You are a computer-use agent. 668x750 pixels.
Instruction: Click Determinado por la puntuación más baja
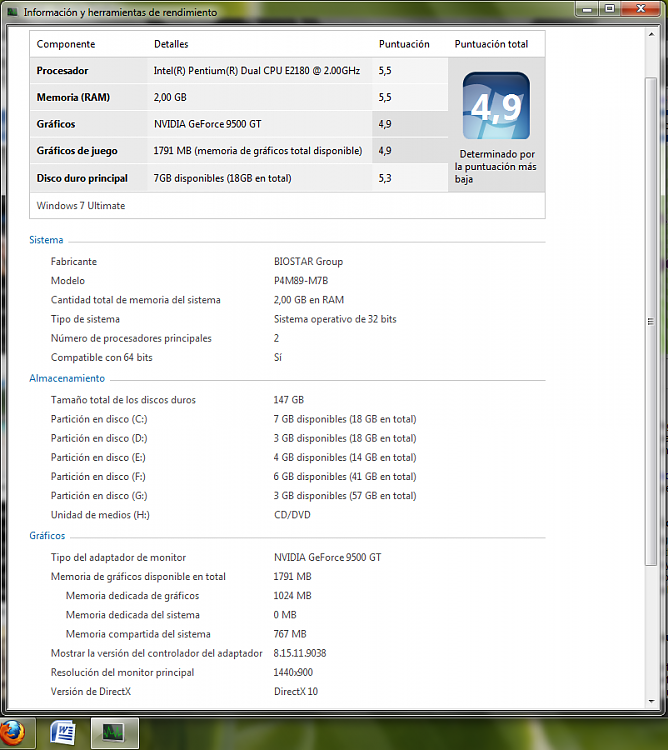pos(496,166)
